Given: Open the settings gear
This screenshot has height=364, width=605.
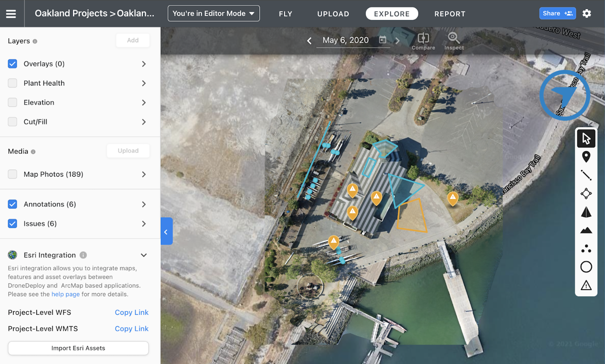Looking at the screenshot, I should point(587,13).
